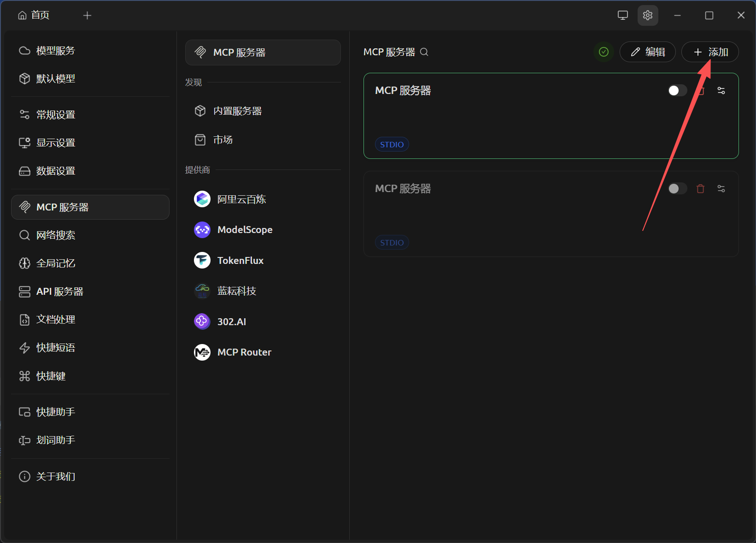Click the 快捷短语 lightning icon
The image size is (756, 543).
[x=24, y=348]
